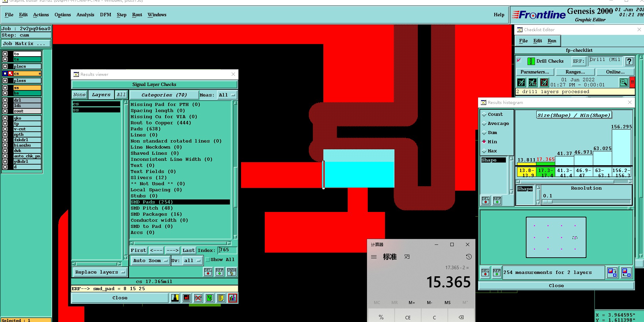Open the File menu in Graphic Editor

click(x=9, y=15)
